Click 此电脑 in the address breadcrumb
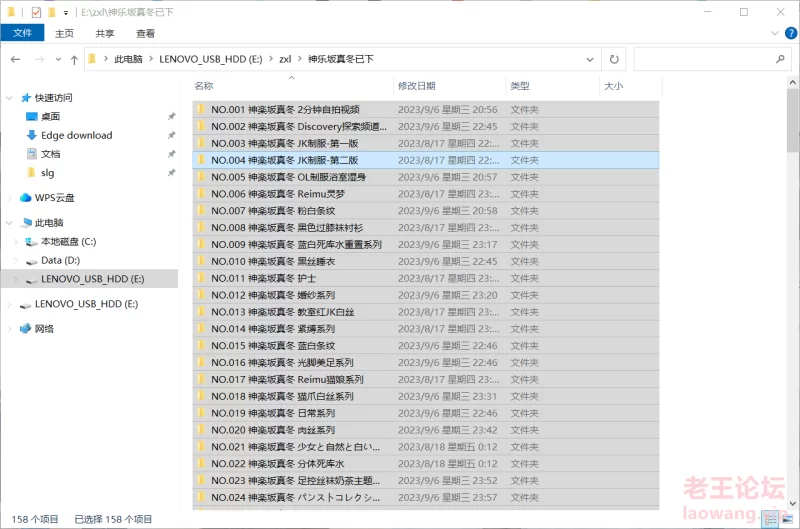 128,59
